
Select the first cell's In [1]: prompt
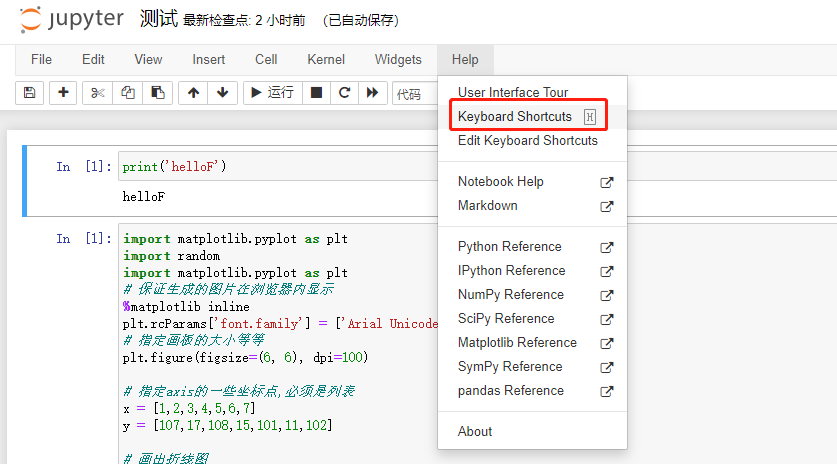84,167
